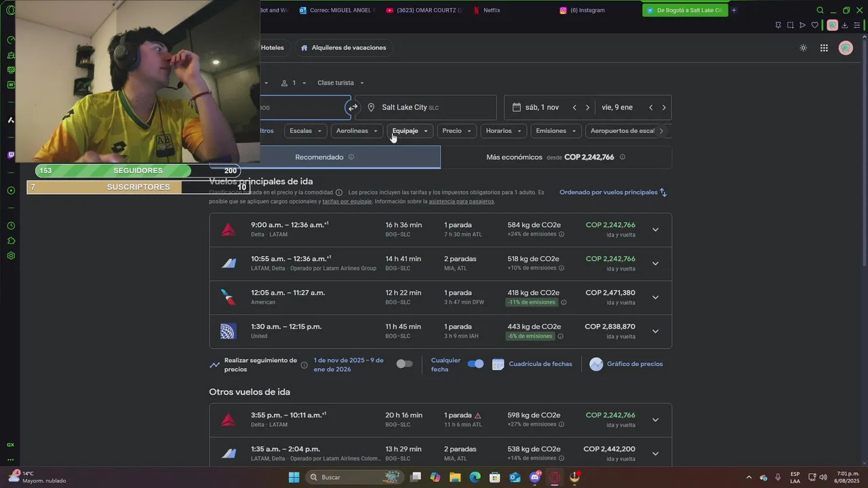
Task: Open Twitch in the Opera GX sidebar
Action: (x=11, y=155)
